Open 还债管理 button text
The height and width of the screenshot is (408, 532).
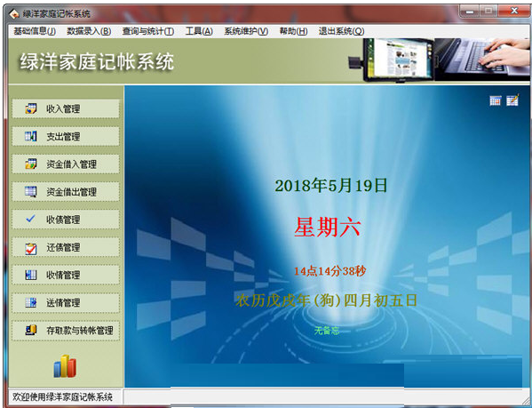[63, 247]
